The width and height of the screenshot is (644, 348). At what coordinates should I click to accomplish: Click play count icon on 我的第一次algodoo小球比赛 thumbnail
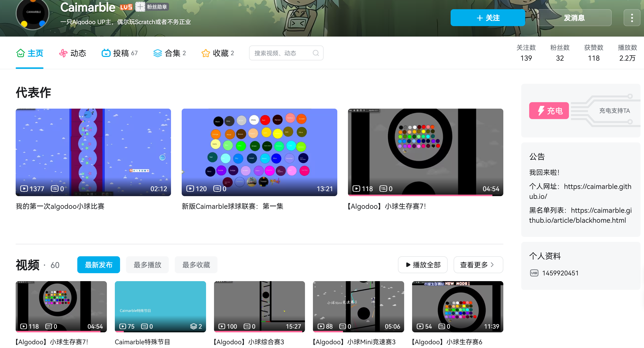pyautogui.click(x=24, y=188)
